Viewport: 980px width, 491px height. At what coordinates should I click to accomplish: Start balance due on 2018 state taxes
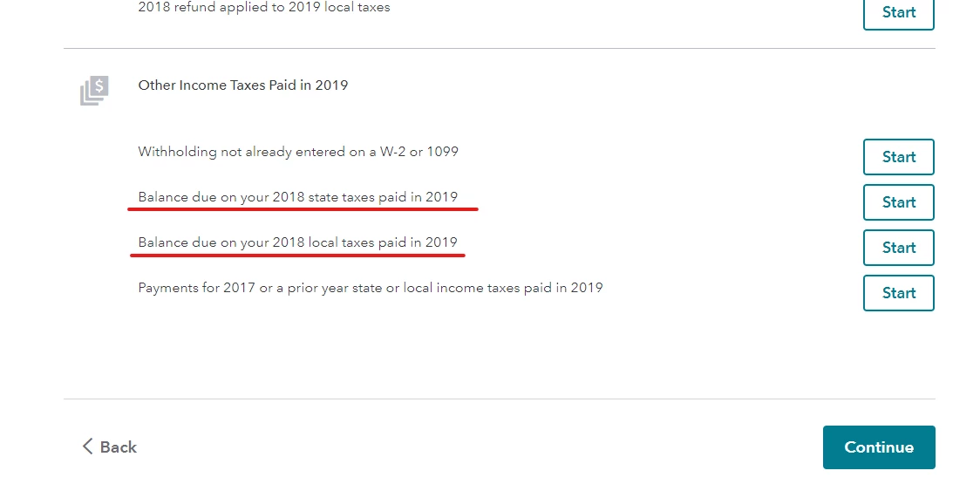pyautogui.click(x=898, y=202)
